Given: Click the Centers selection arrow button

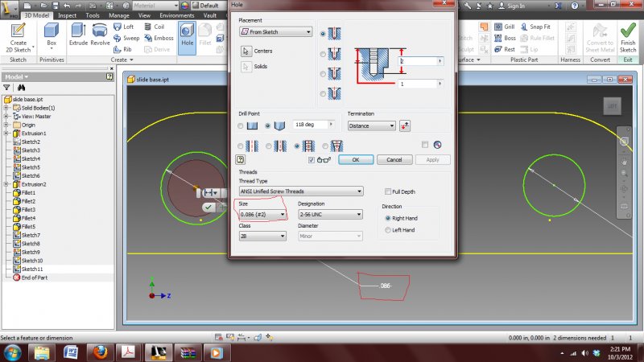Looking at the screenshot, I should [x=246, y=51].
